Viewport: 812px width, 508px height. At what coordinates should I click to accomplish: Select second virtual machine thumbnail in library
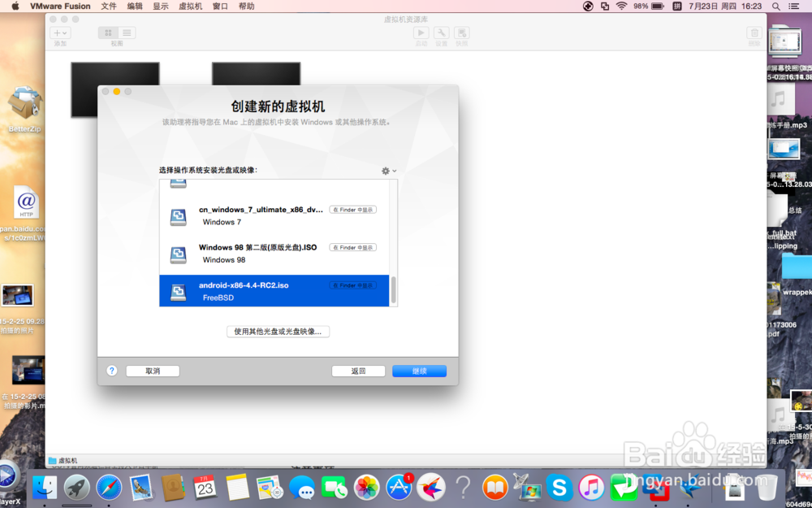[256, 74]
